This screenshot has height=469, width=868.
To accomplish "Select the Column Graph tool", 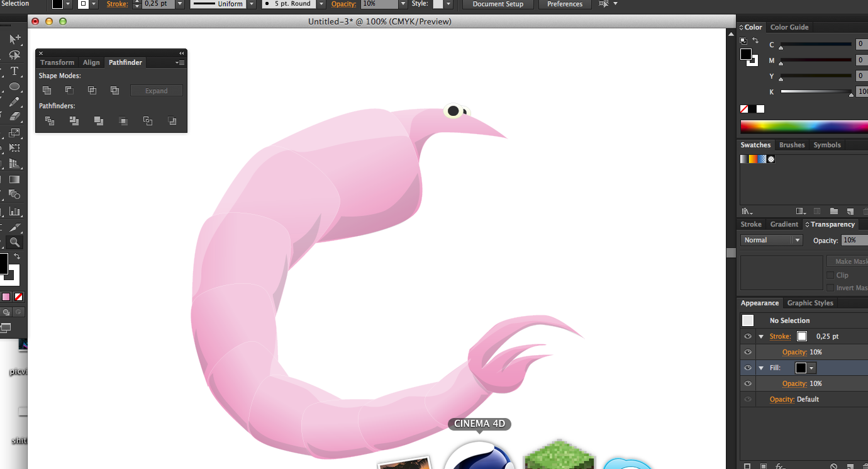I will 14,212.
